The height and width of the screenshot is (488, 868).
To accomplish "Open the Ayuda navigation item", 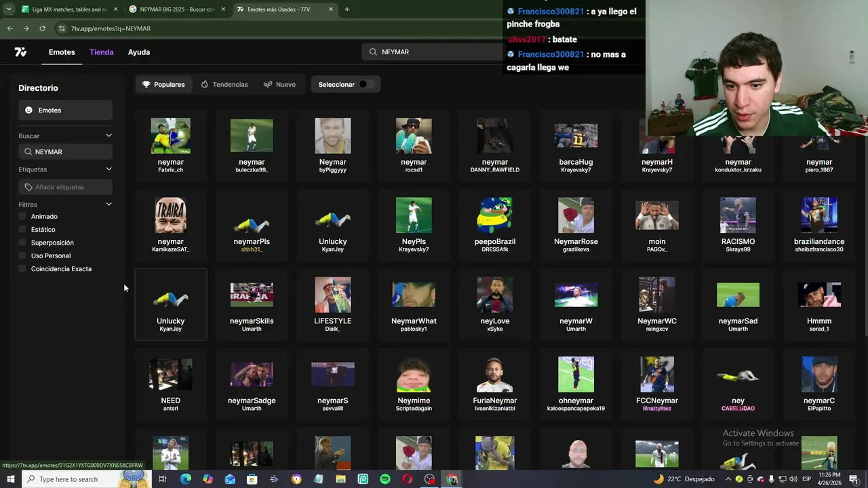I will (139, 52).
